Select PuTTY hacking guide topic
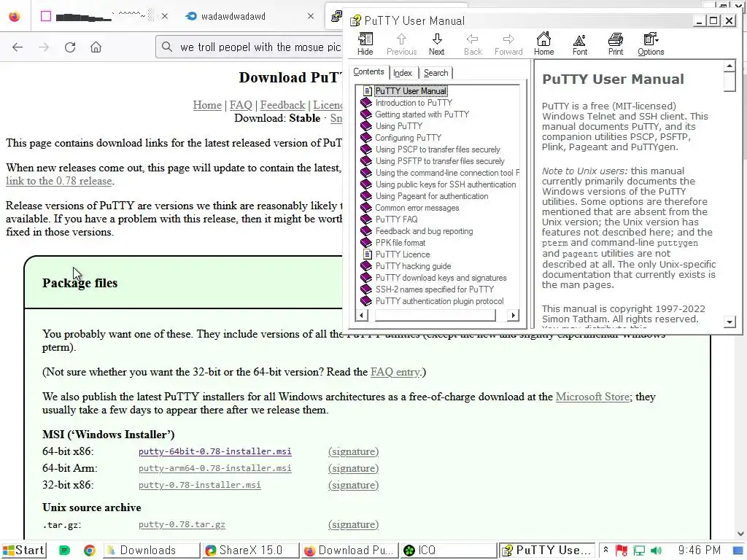747x560 pixels. tap(413, 266)
